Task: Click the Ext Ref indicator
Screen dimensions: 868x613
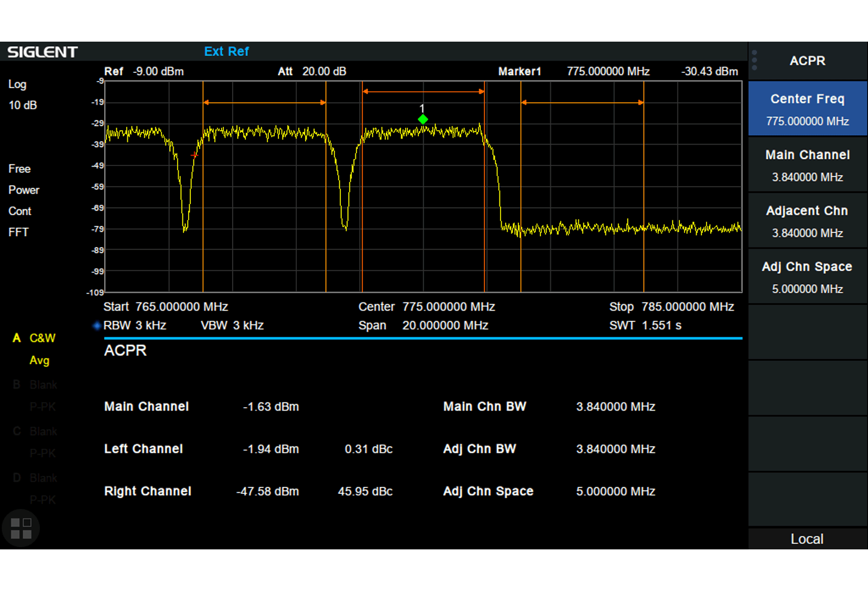Action: [x=226, y=51]
